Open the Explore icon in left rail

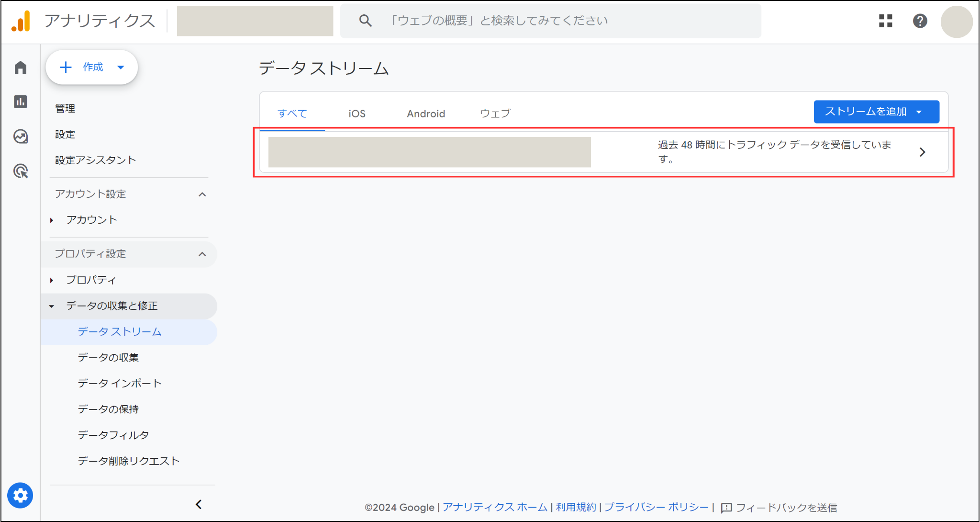click(x=20, y=136)
